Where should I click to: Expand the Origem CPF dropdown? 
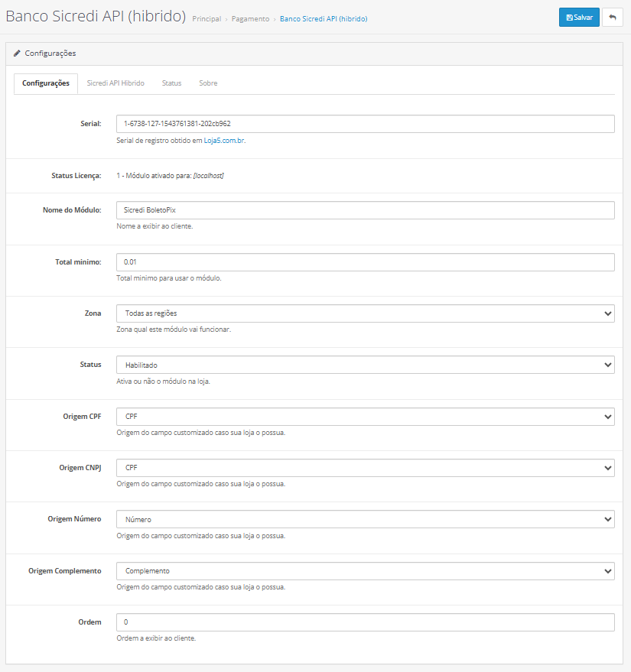[365, 417]
